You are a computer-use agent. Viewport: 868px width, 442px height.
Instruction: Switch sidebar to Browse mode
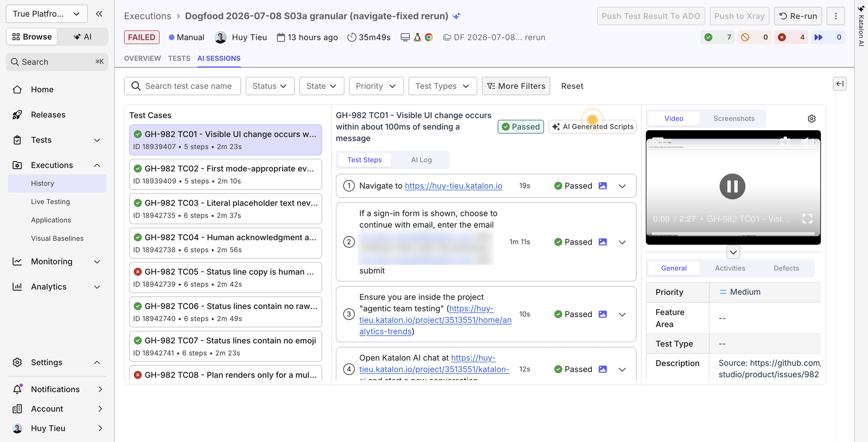[x=32, y=37]
